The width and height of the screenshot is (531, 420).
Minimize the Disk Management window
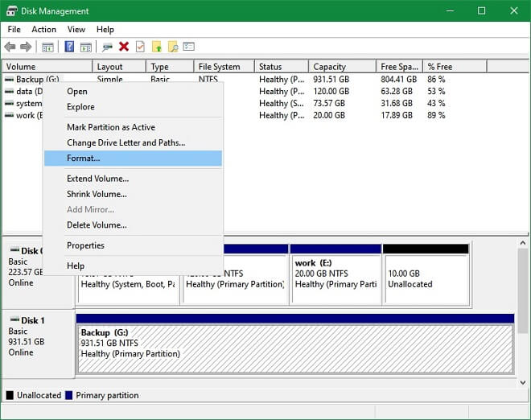450,10
